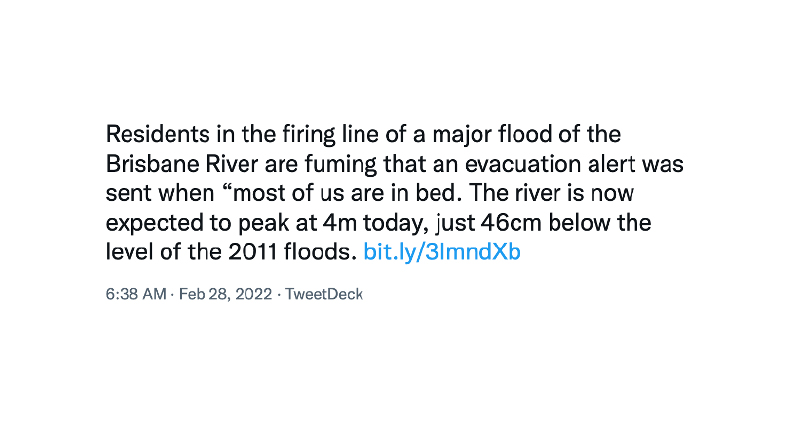Click "Brisbane River" in the tweet text
Image resolution: width=800 pixels, height=425 pixels.
[170, 163]
